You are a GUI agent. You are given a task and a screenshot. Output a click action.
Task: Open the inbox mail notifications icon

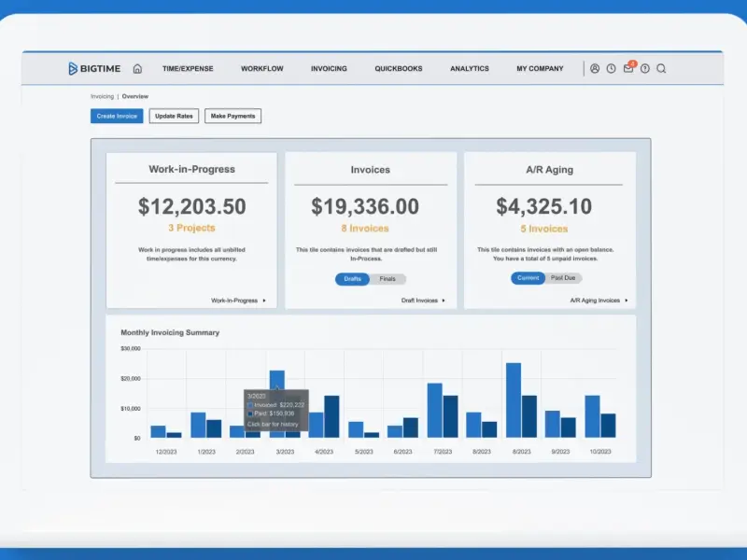[628, 68]
